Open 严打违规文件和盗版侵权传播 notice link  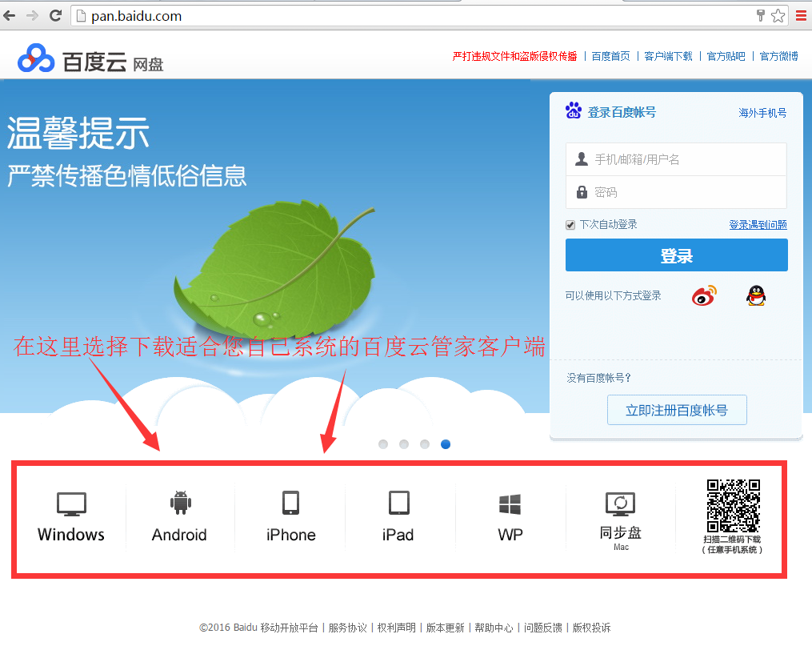pyautogui.click(x=514, y=56)
